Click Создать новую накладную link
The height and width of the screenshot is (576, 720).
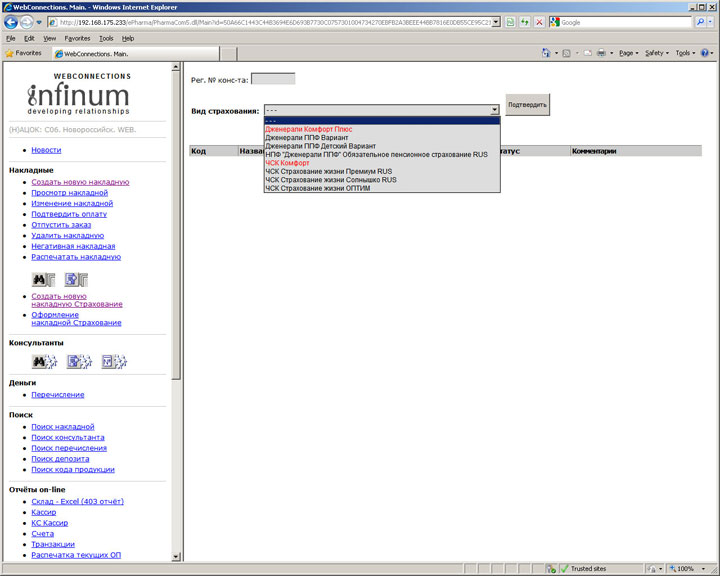pyautogui.click(x=80, y=182)
